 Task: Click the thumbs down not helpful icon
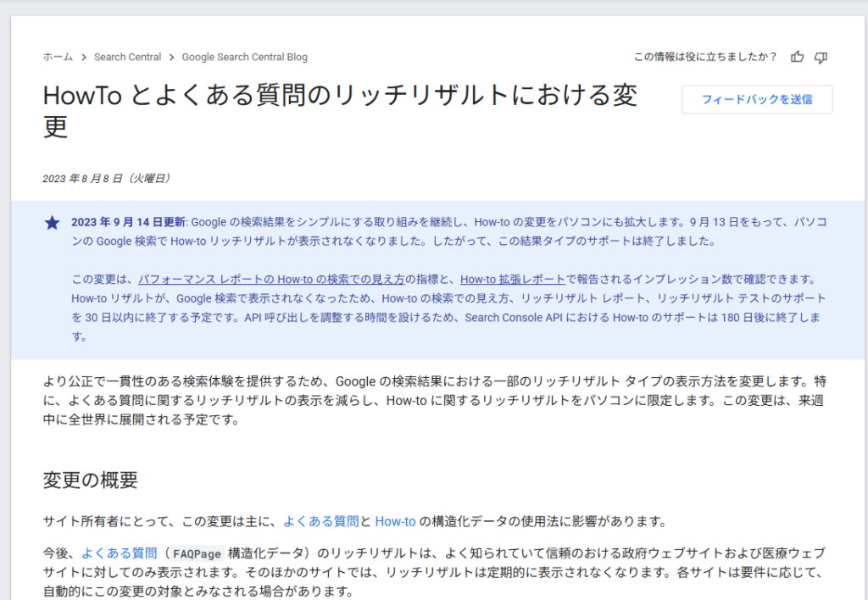pos(821,57)
